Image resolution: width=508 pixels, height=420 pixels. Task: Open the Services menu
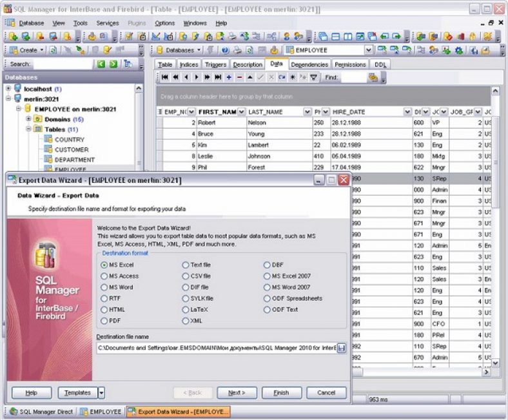[107, 23]
